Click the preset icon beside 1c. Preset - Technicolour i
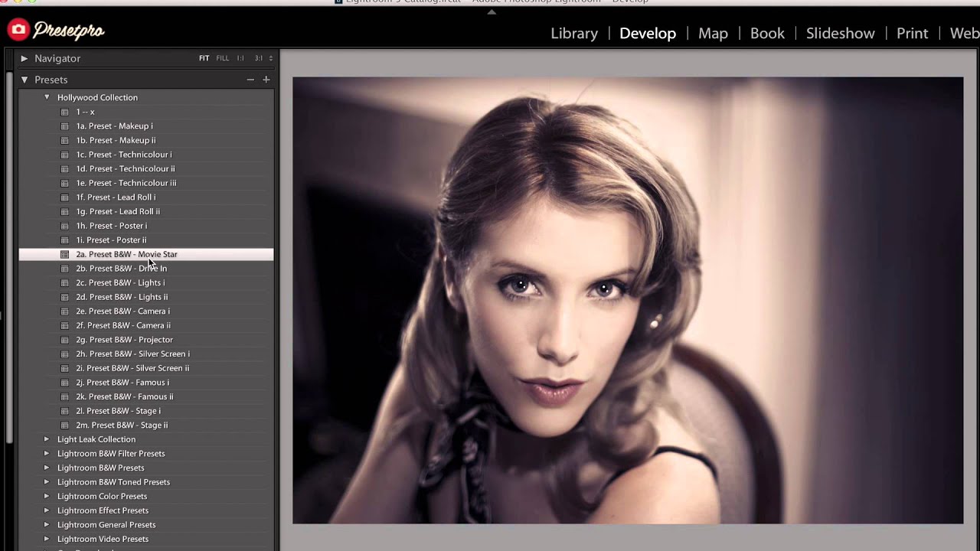This screenshot has width=980, height=551. pos(65,155)
